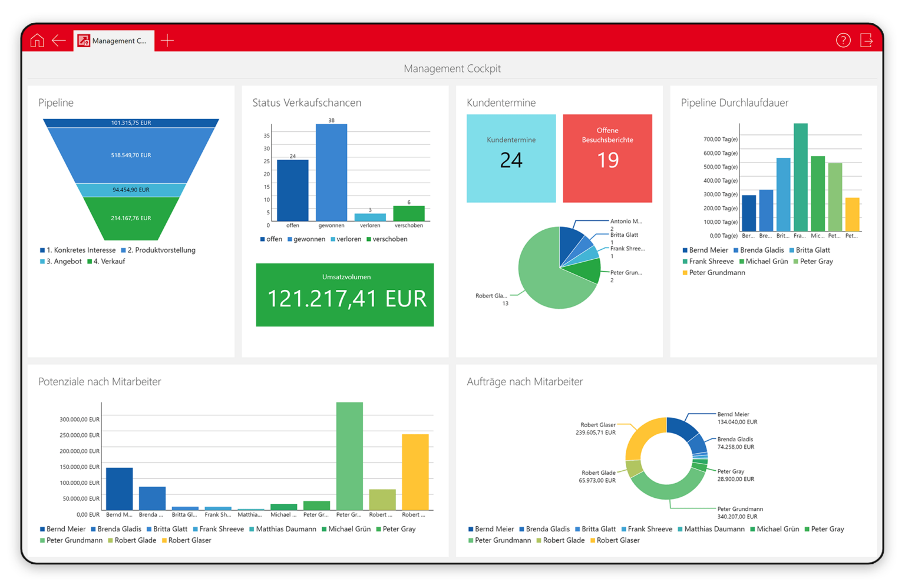Click the '4. Verkauf' funnel segment

[130, 218]
